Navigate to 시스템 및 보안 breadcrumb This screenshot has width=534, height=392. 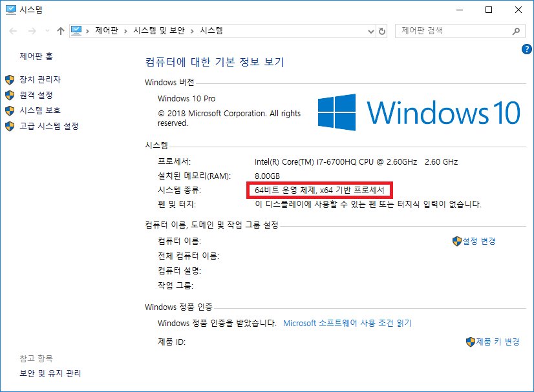coord(159,31)
